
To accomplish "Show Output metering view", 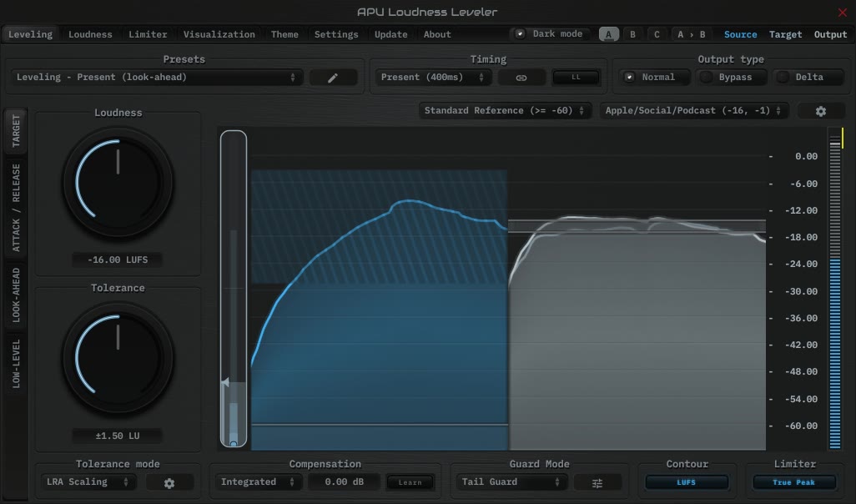I will [830, 34].
